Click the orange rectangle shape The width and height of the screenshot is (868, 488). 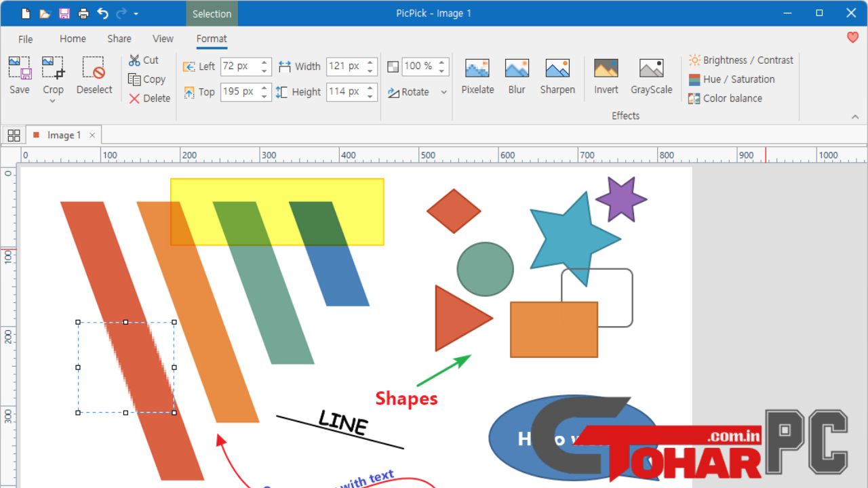click(554, 329)
